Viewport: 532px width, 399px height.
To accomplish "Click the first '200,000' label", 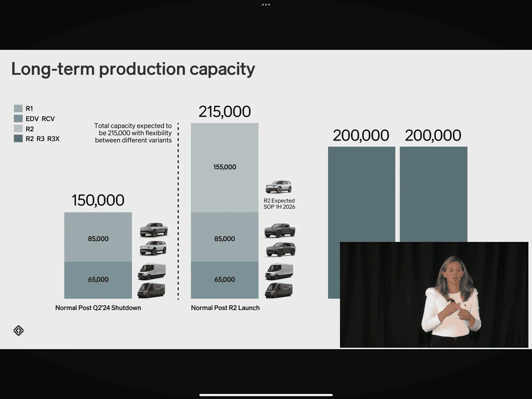I will click(361, 135).
